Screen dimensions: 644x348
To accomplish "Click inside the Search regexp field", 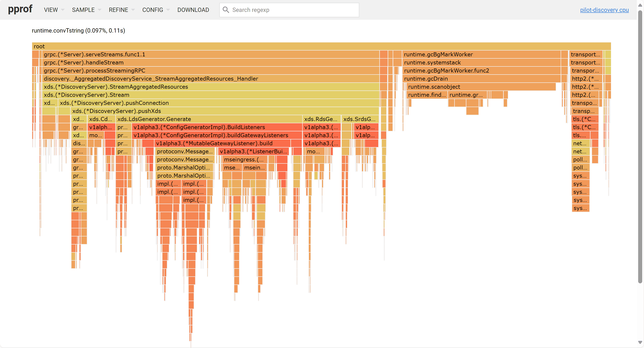I will point(287,10).
